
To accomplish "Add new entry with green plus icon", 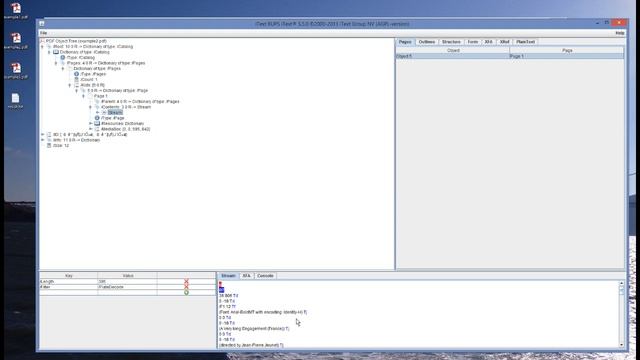I will tap(186, 292).
